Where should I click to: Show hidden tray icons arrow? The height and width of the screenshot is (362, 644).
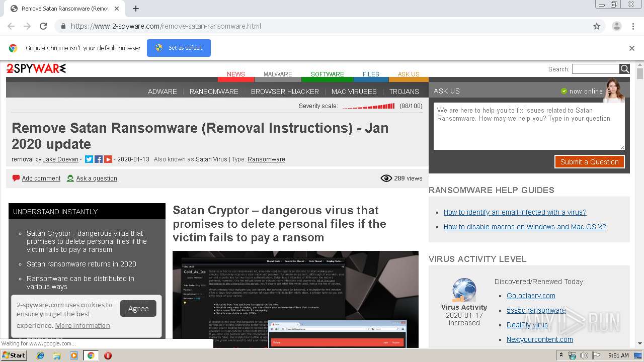[561, 355]
